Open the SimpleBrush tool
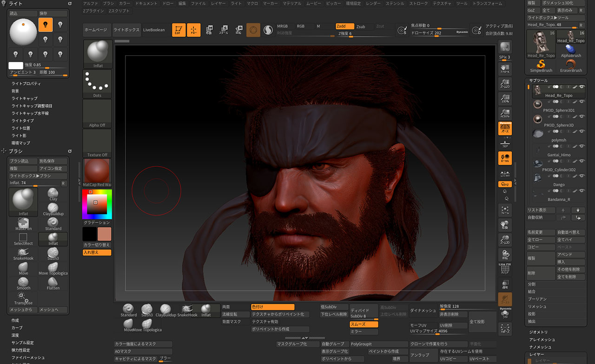This screenshot has width=595, height=364. (x=541, y=66)
